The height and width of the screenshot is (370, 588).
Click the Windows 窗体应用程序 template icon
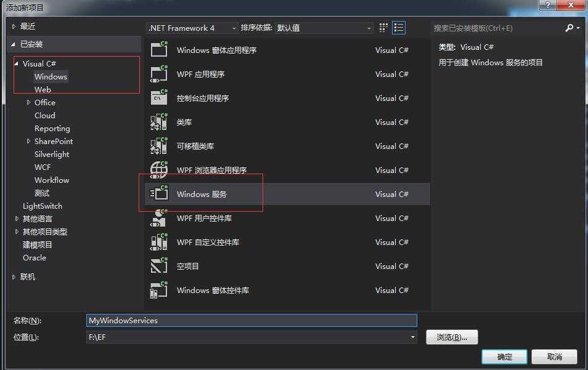coord(159,49)
